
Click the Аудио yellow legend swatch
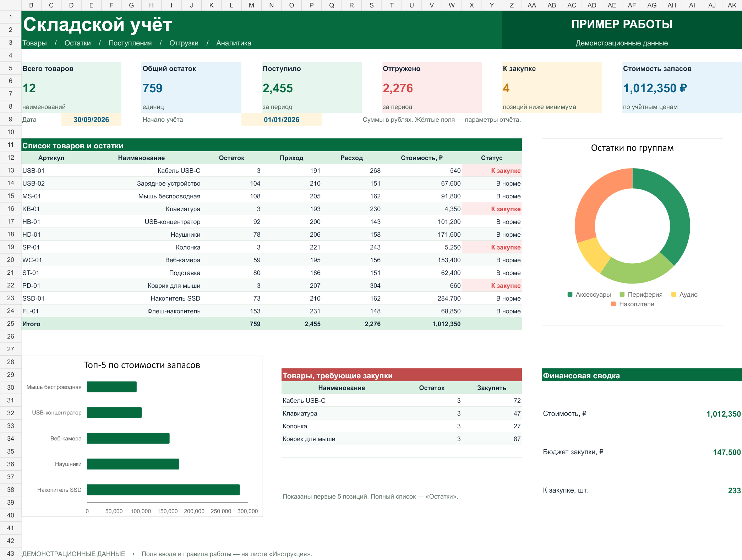(x=673, y=294)
